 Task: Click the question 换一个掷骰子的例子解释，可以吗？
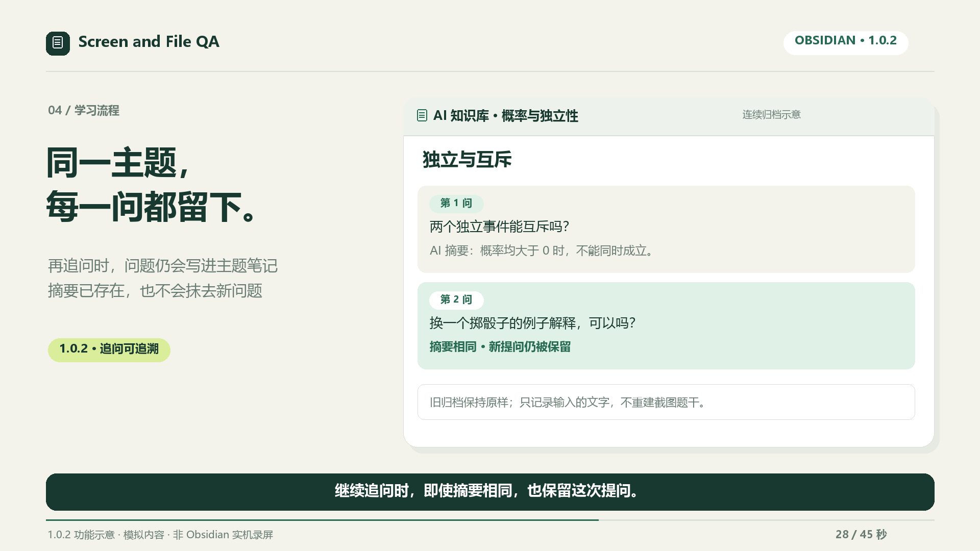coord(532,323)
